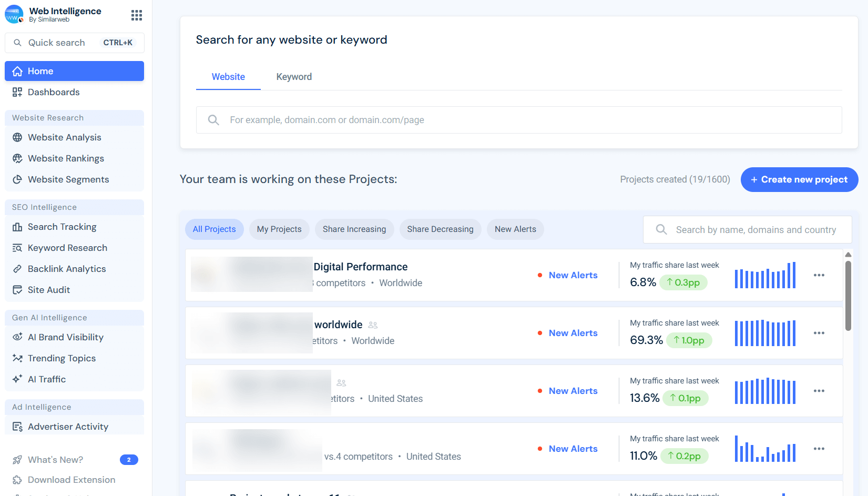Open options menu on Digital Performance project

point(819,275)
